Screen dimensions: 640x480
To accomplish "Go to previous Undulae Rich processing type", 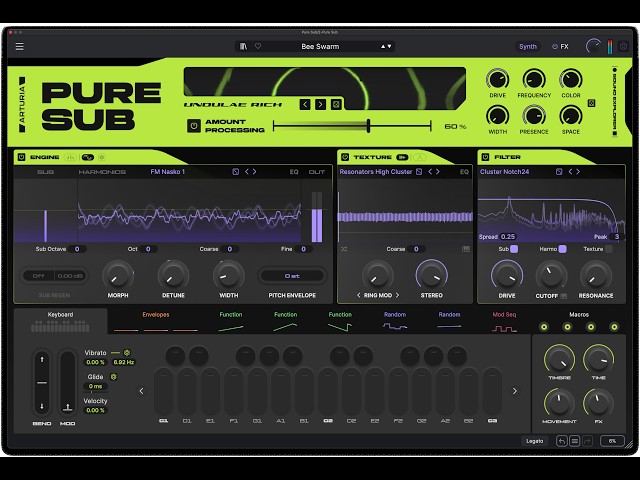I will point(305,104).
